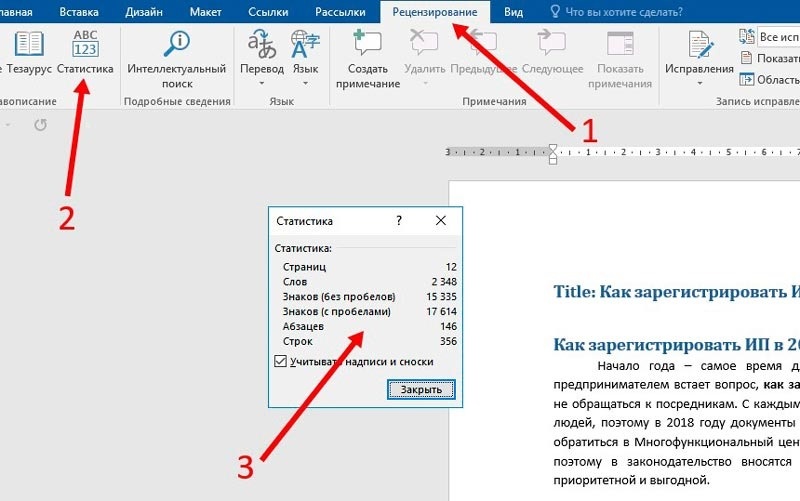Click the heading Как зарегистрировать ИП в 20
The width and height of the screenshot is (800, 501).
click(x=677, y=345)
